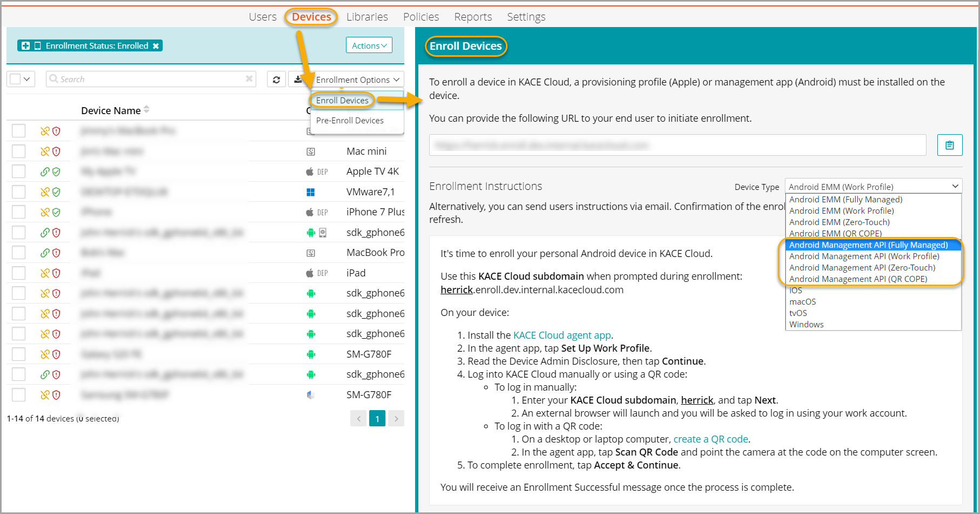
Task: Copy enrollment URL with clipboard icon
Action: click(949, 145)
